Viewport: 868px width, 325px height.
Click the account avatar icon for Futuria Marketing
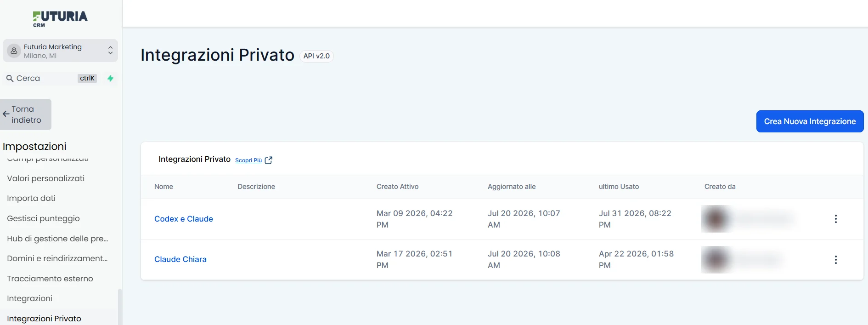click(14, 51)
